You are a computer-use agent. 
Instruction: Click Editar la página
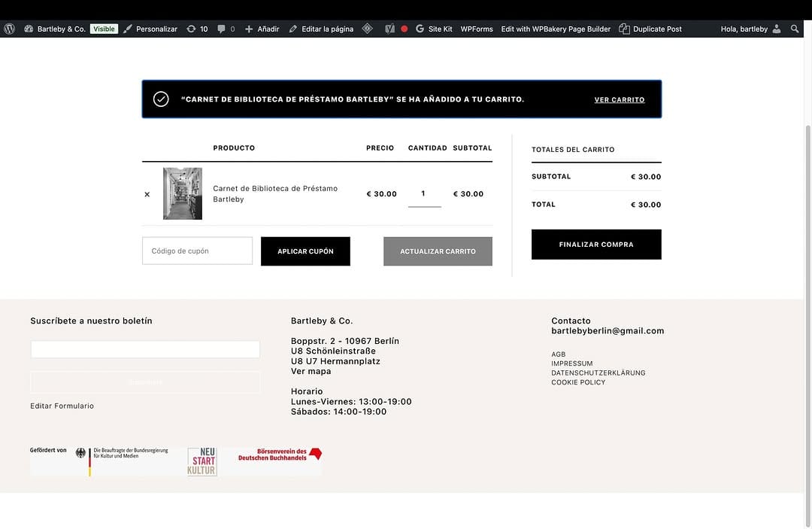click(321, 29)
